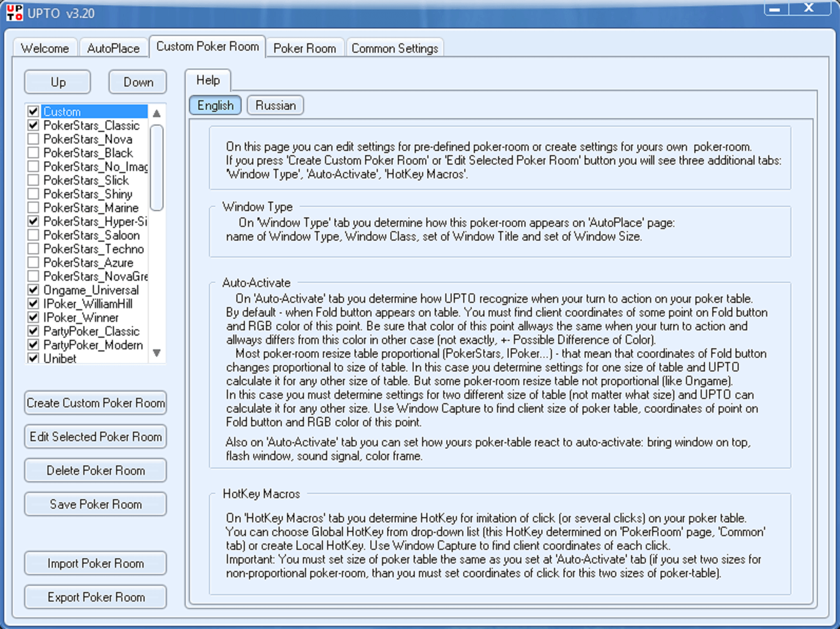The width and height of the screenshot is (840, 629).
Task: Switch help text to Russian
Action: point(275,105)
